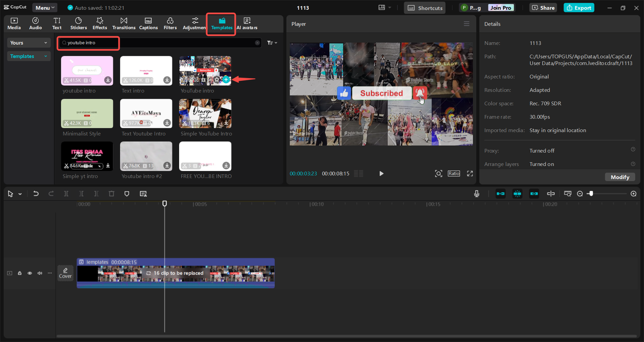Viewport: 644px width, 342px height.
Task: Clear the template search text
Action: pyautogui.click(x=257, y=43)
